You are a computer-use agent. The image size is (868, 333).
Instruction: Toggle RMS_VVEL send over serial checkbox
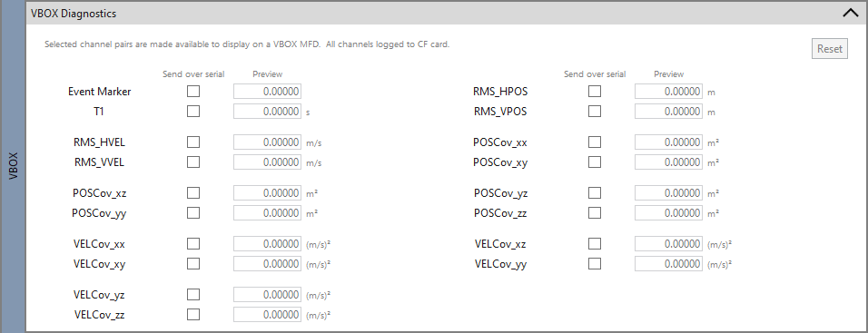click(x=193, y=162)
